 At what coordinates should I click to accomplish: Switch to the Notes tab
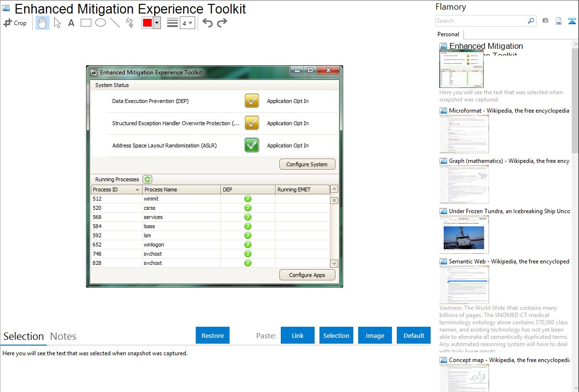click(63, 336)
